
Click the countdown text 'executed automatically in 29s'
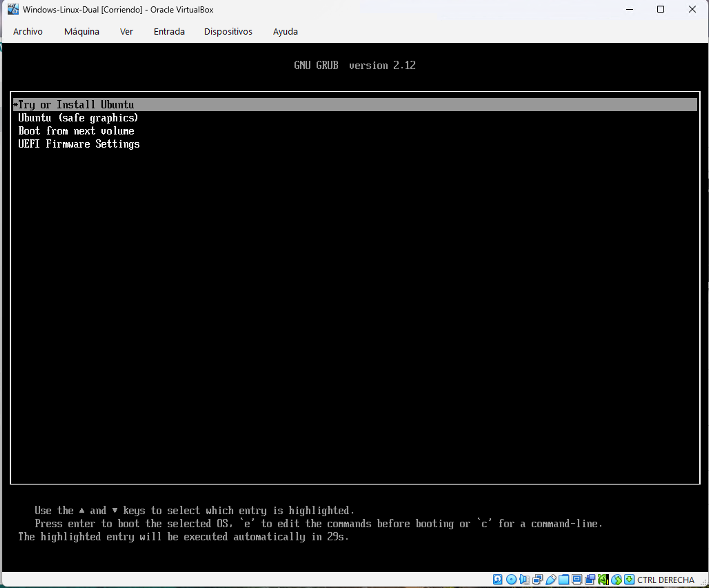point(267,537)
